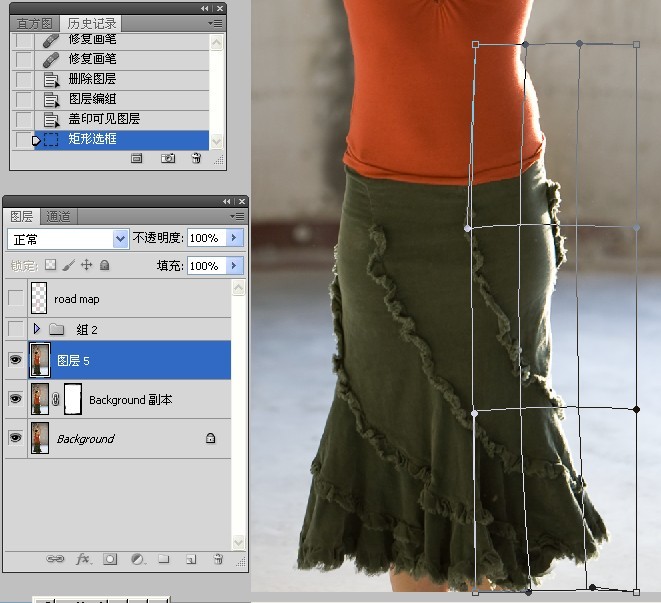Hide the Background 副本 layer eye
The height and width of the screenshot is (603, 661).
click(x=16, y=398)
